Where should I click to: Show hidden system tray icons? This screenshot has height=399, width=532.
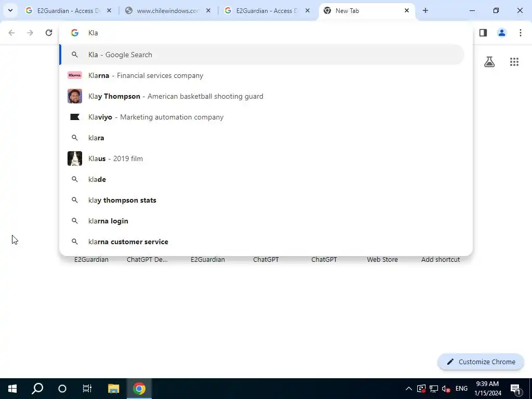pyautogui.click(x=409, y=389)
